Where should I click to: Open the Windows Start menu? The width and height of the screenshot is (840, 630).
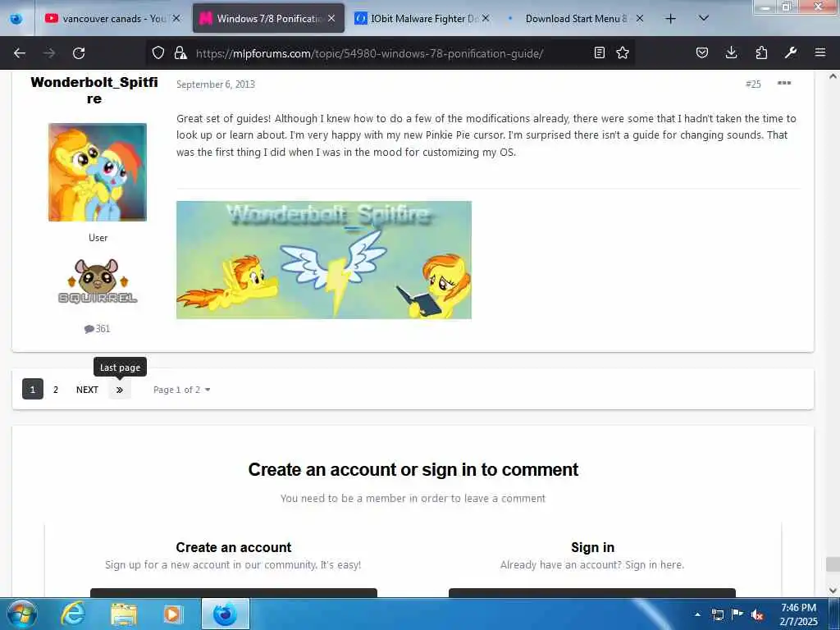pos(21,614)
